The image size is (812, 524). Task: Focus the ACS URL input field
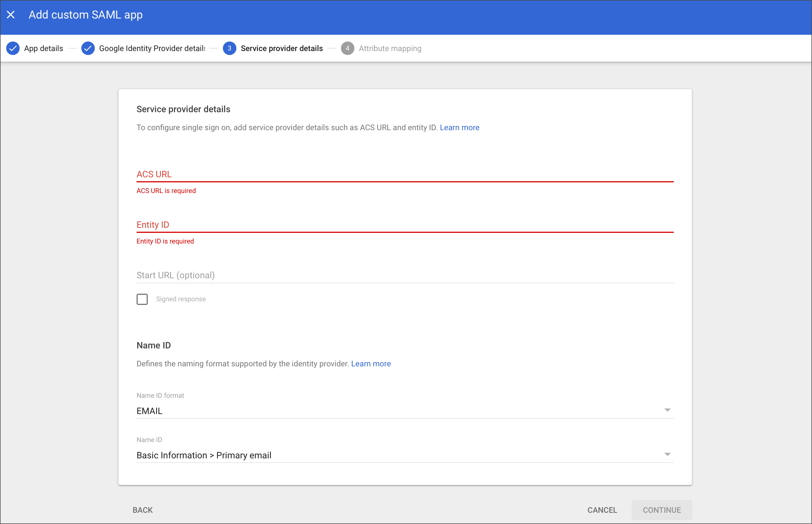click(405, 174)
